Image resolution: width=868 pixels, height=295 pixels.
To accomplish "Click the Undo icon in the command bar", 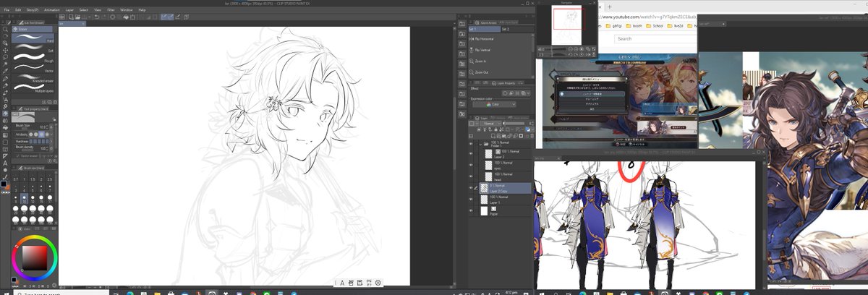I will (x=97, y=16).
